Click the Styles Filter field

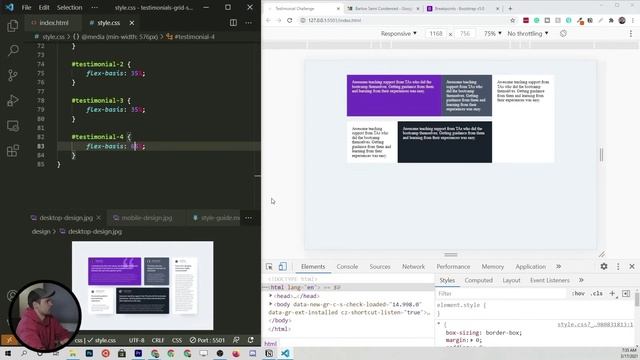point(501,293)
